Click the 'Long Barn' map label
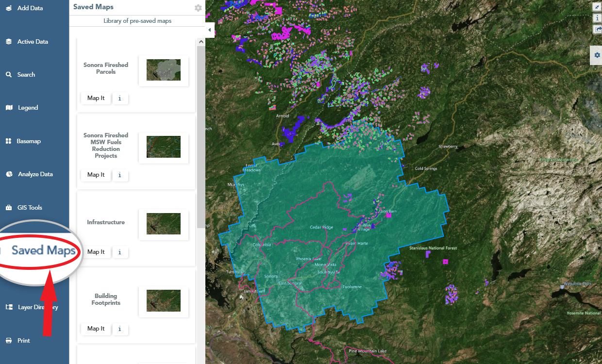602x364 pixels. tap(387, 212)
